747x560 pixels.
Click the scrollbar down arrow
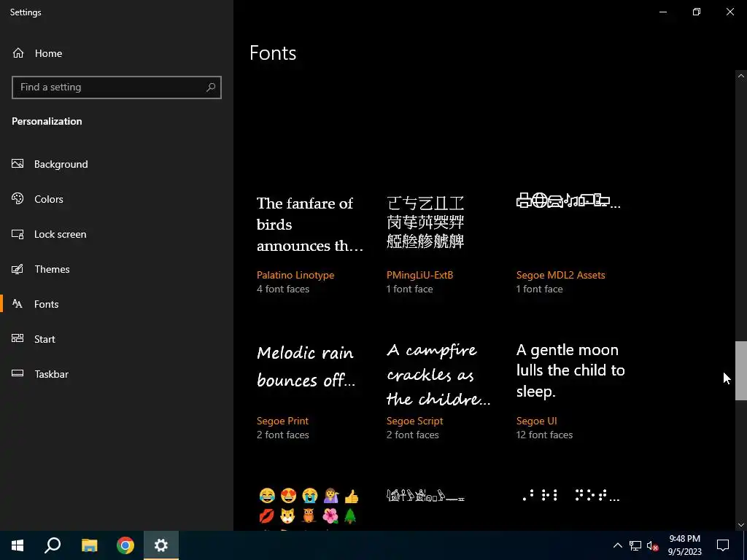741,525
